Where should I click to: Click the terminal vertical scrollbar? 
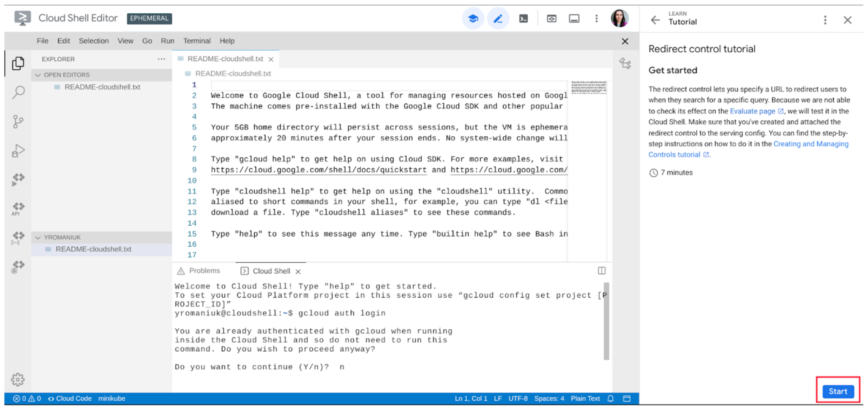[606, 321]
